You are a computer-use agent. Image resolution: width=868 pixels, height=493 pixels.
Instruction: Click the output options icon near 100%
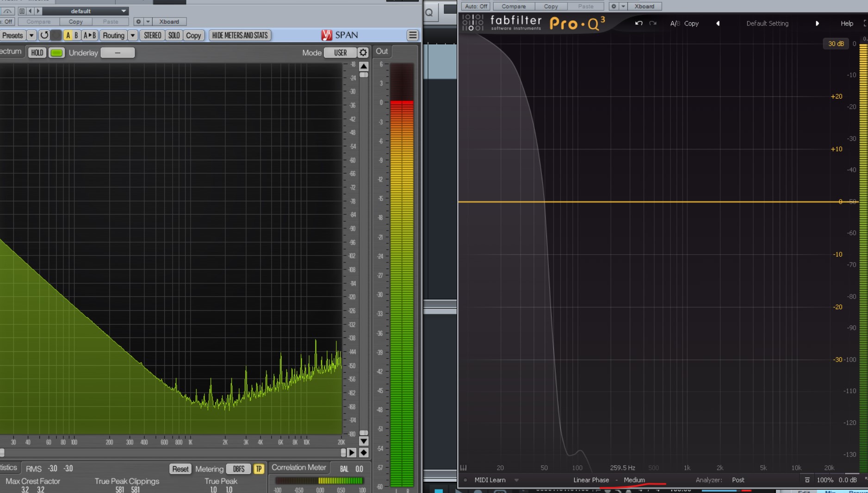click(x=807, y=480)
